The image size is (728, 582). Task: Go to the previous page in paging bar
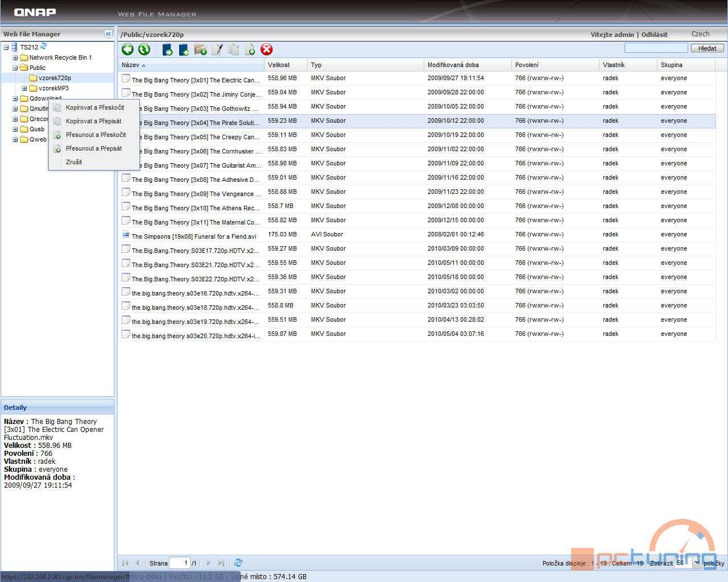tap(137, 563)
